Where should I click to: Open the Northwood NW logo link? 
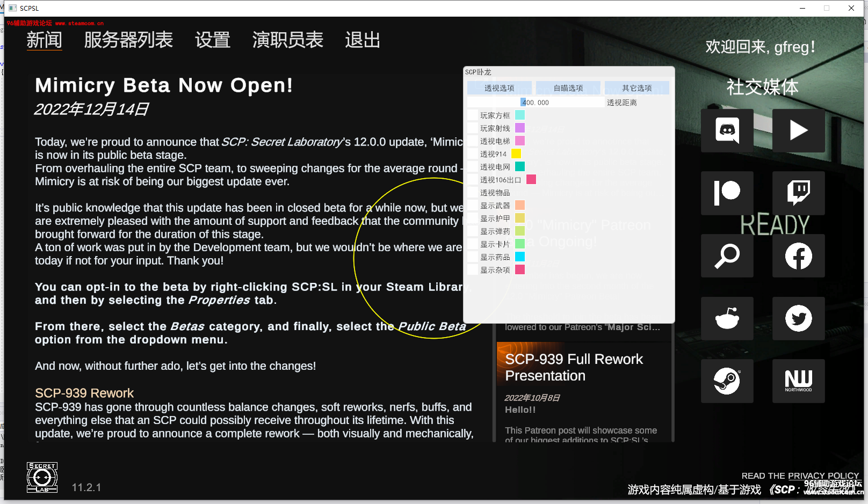coord(798,381)
